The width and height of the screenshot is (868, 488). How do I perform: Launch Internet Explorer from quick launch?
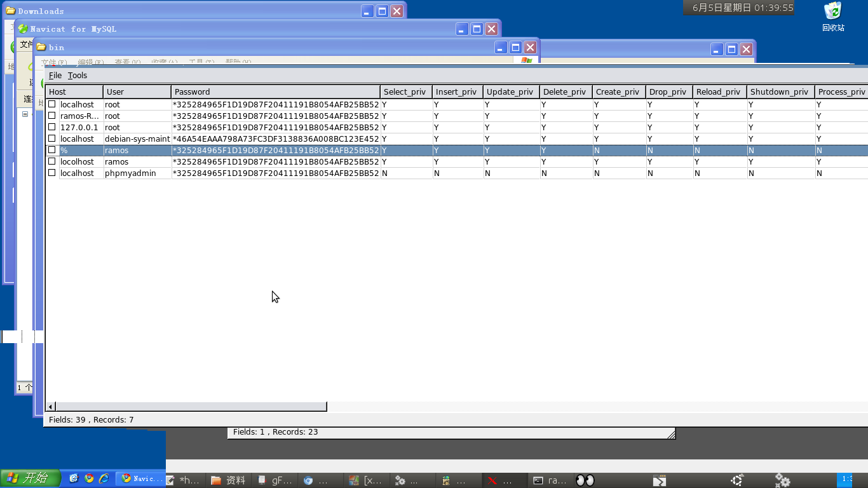click(104, 478)
